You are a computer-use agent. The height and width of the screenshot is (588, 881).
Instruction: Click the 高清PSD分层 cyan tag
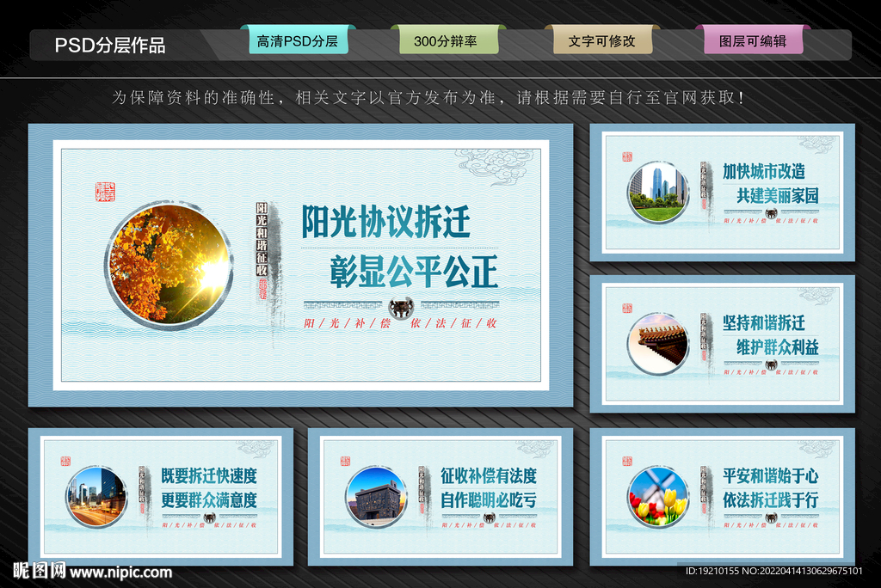pos(298,40)
